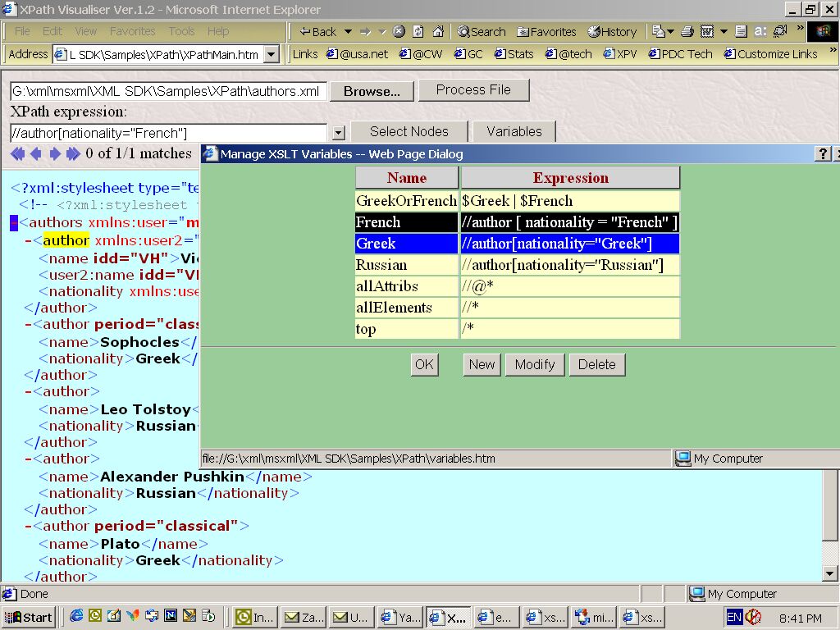Screen dimensions: 840x630
Task: Click the Print icon in the toolbar
Action: (687, 32)
